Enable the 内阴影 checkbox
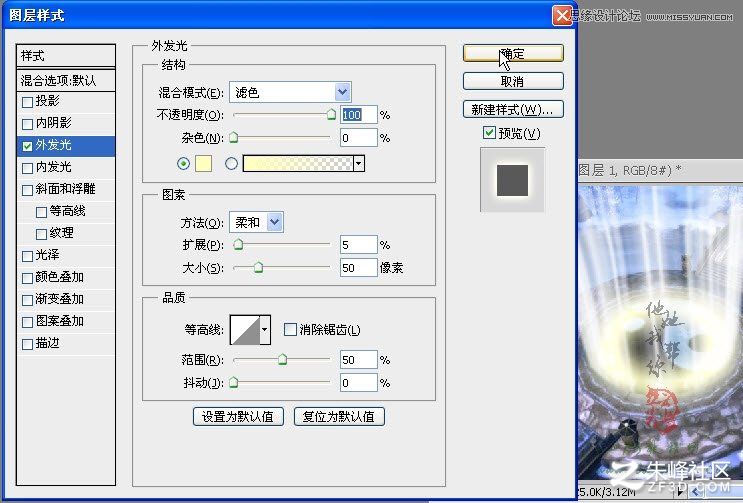The height and width of the screenshot is (503, 743). click(27, 124)
